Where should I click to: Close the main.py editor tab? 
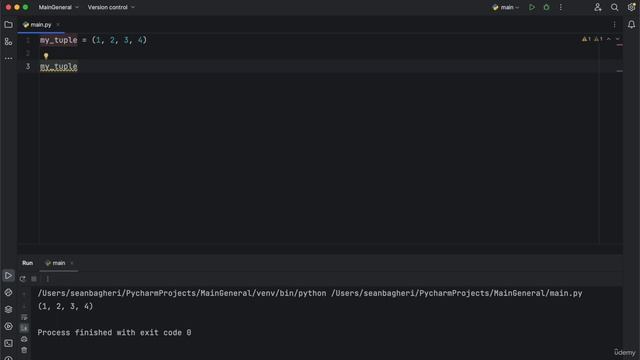coord(58,24)
